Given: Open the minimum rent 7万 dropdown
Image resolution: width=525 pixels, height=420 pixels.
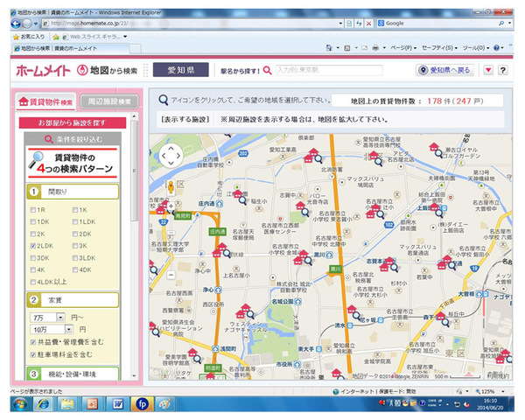Looking at the screenshot, I should pyautogui.click(x=60, y=318).
